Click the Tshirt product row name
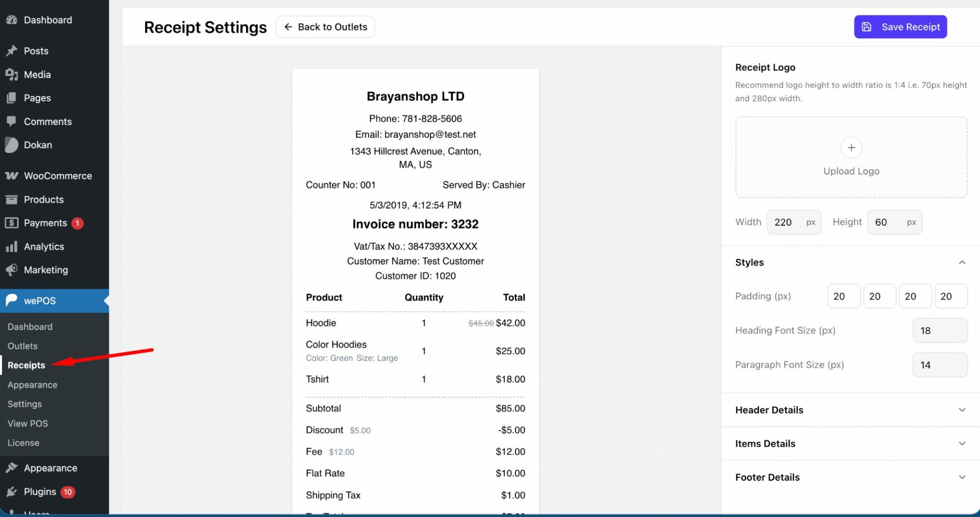This screenshot has height=517, width=980. [317, 379]
